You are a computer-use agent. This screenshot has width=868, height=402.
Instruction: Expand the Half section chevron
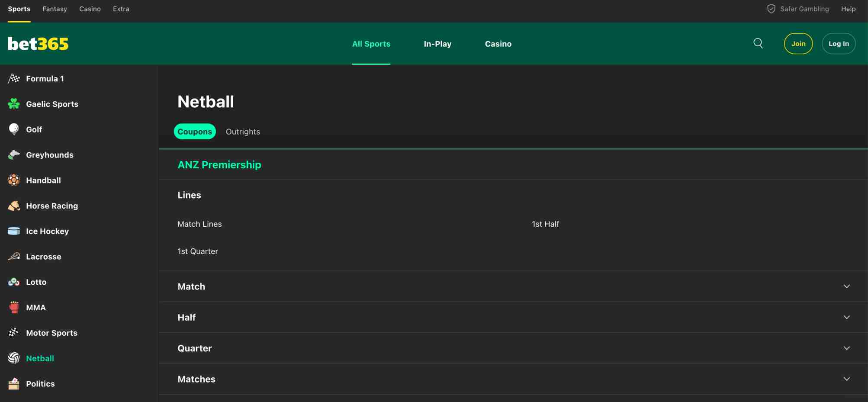pos(847,317)
